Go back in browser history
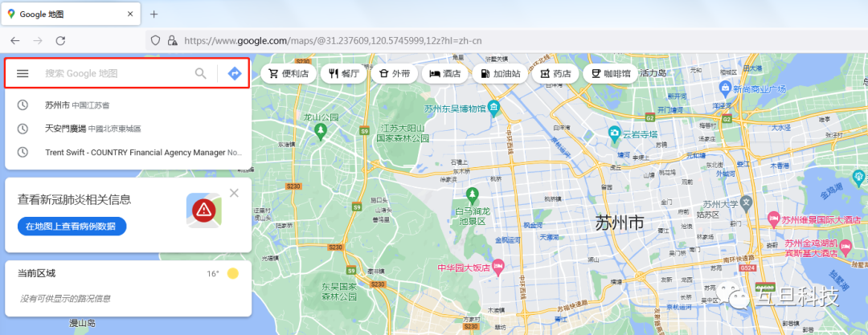 click(15, 40)
